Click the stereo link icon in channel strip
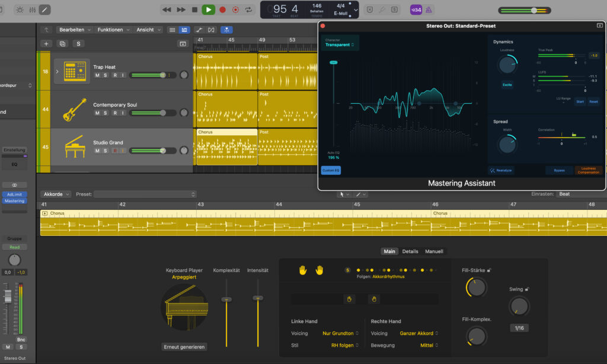607x364 pixels. [x=14, y=185]
